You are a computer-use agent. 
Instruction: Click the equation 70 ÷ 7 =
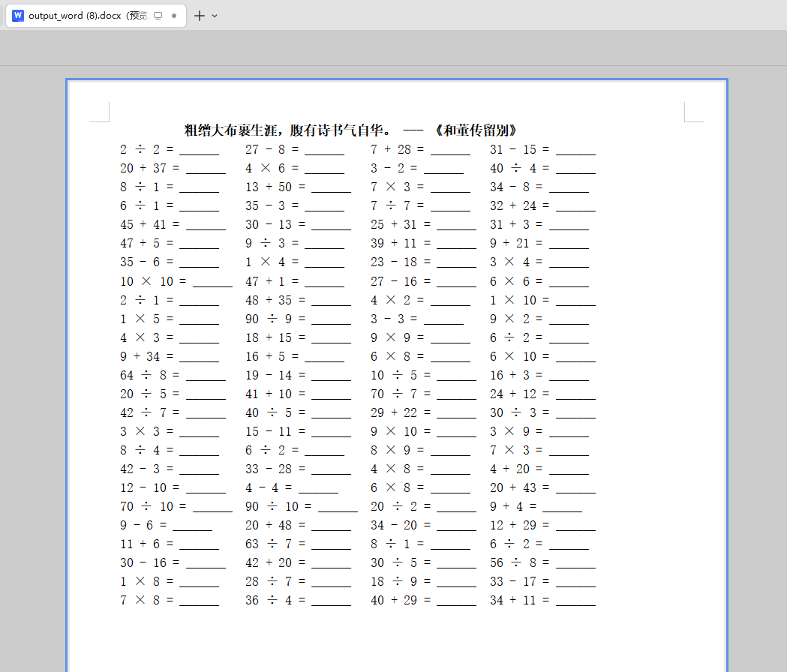point(401,394)
